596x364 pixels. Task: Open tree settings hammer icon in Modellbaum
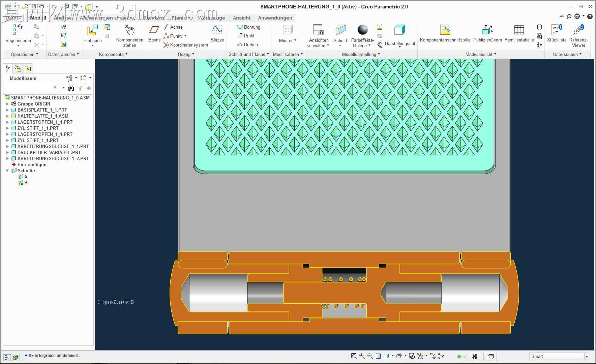(x=69, y=78)
